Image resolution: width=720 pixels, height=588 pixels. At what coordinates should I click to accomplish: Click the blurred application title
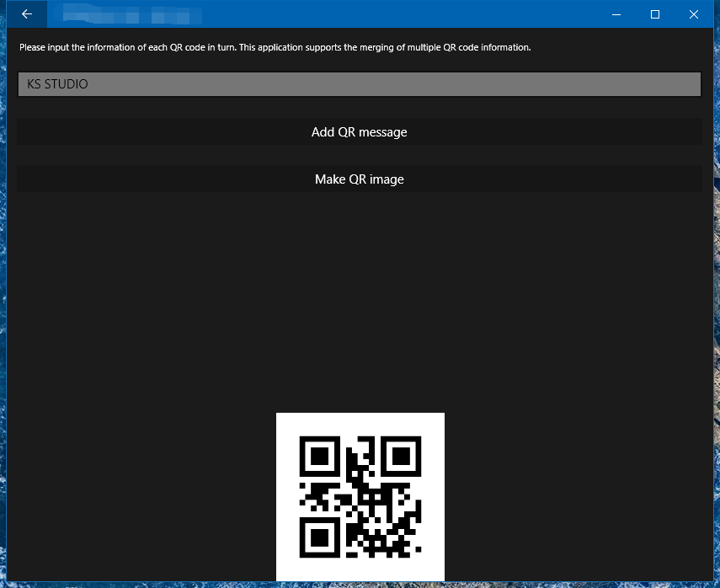pos(126,14)
